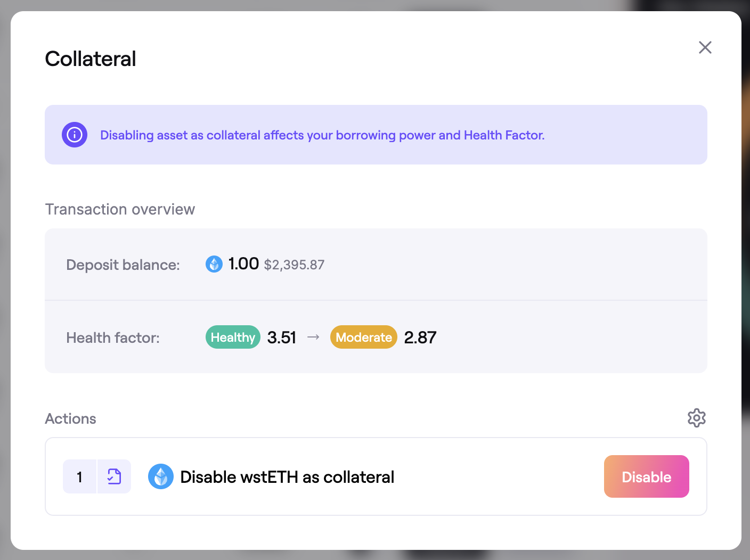750x560 pixels.
Task: Click the step number 1 box
Action: [x=80, y=476]
